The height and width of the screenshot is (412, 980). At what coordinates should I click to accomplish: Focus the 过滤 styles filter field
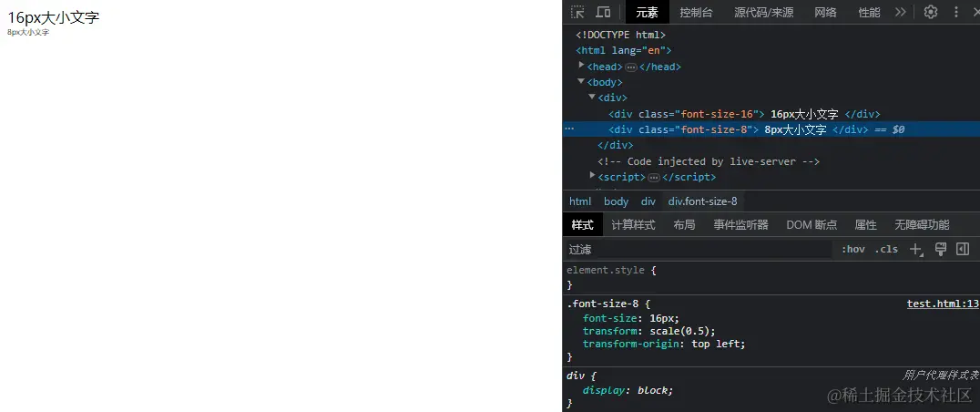pyautogui.click(x=699, y=250)
